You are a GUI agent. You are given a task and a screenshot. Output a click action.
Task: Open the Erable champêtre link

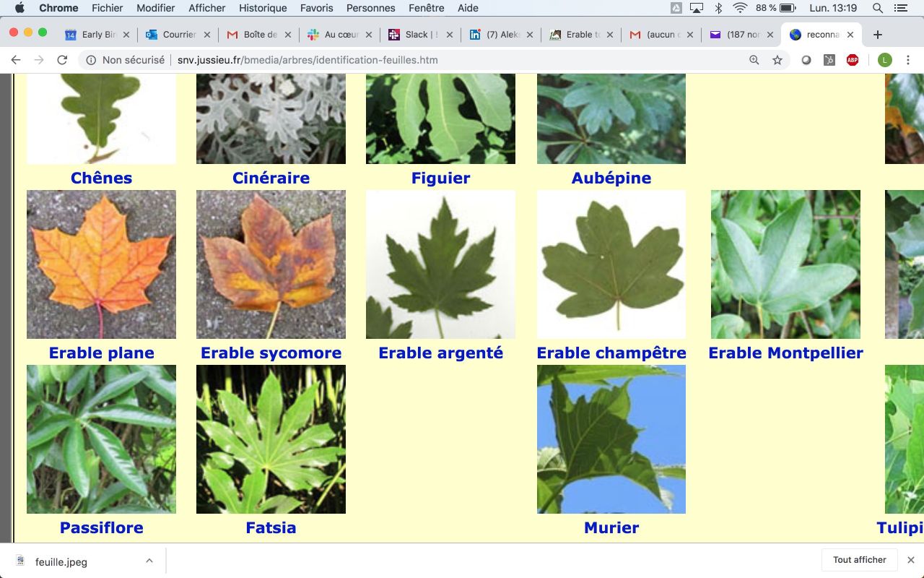611,353
